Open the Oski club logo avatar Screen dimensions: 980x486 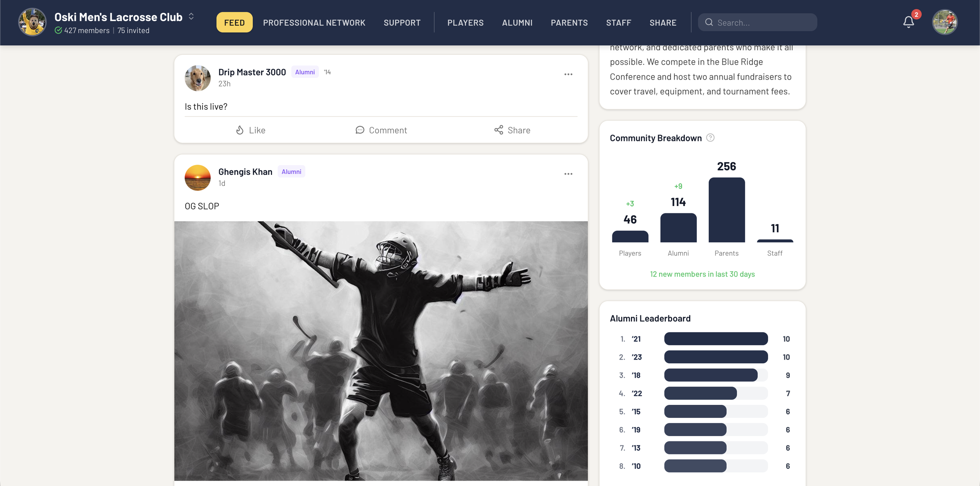[x=32, y=22]
